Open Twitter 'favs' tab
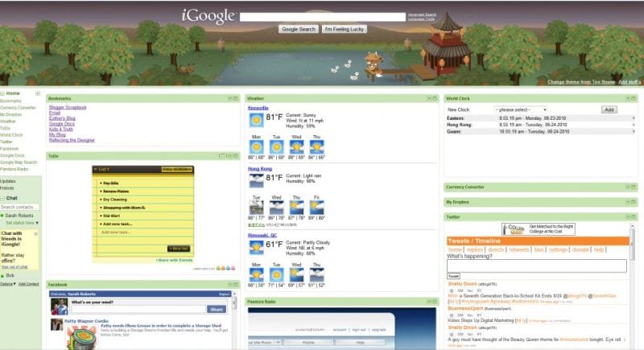Screen dimensions: 644x350 [539, 249]
